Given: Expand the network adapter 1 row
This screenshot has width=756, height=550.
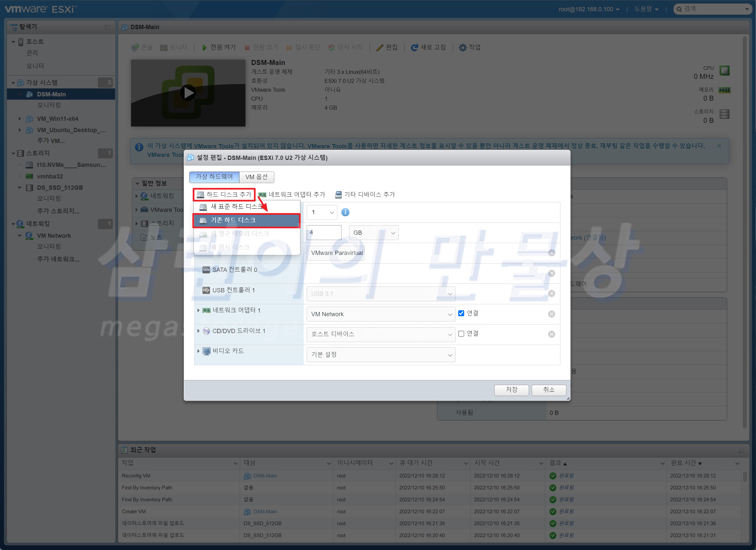Looking at the screenshot, I should tap(198, 310).
